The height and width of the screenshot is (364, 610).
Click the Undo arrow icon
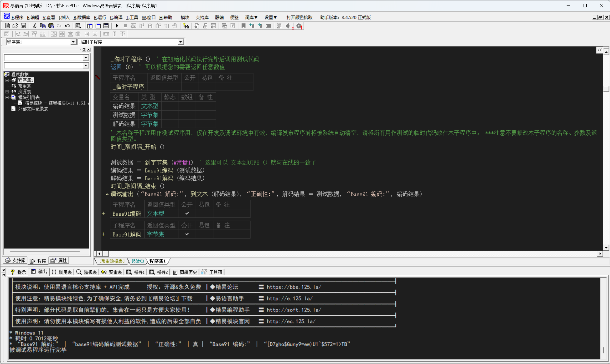pyautogui.click(x=67, y=26)
